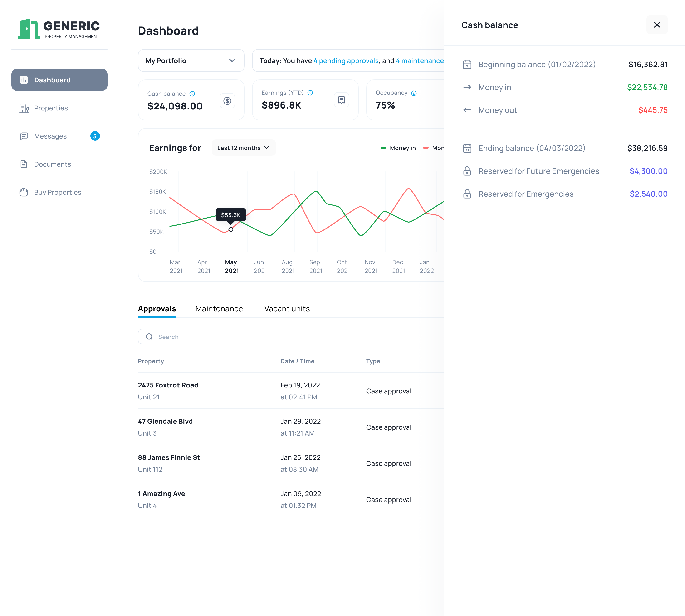
Task: Click the lock icon for Reserved for Emergencies
Action: pyautogui.click(x=467, y=194)
